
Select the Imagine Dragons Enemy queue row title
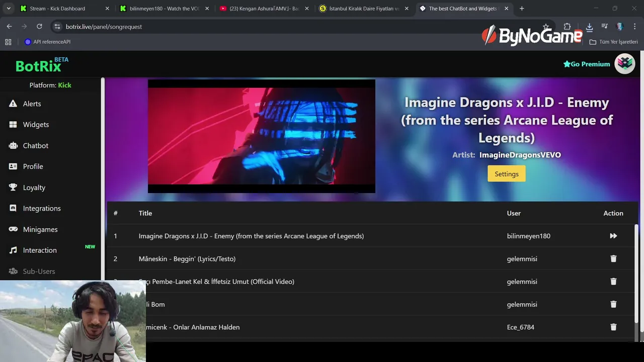pos(251,236)
